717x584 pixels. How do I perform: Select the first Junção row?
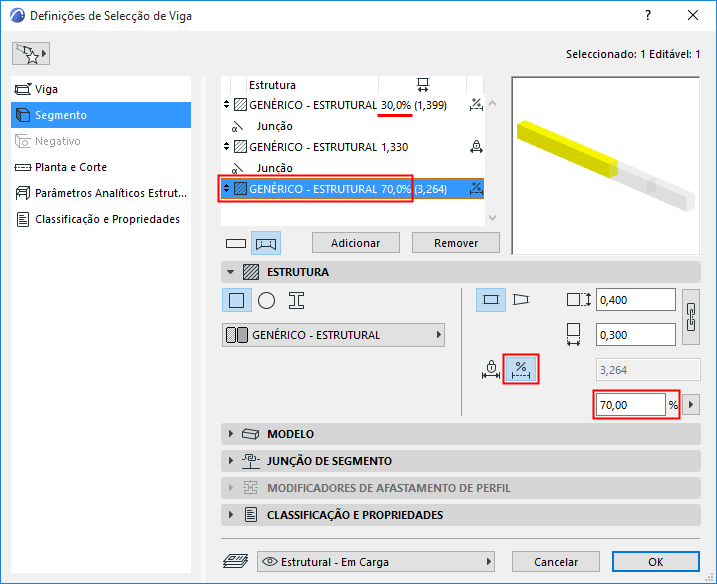352,126
